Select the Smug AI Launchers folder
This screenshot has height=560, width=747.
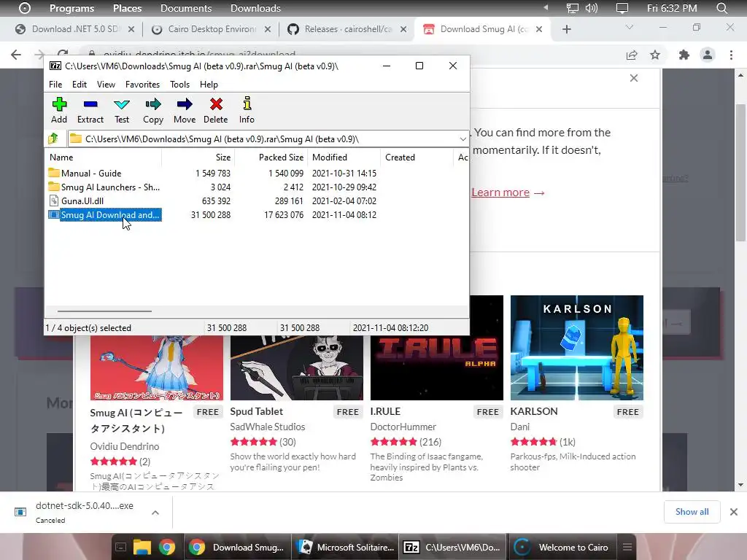pyautogui.click(x=104, y=187)
